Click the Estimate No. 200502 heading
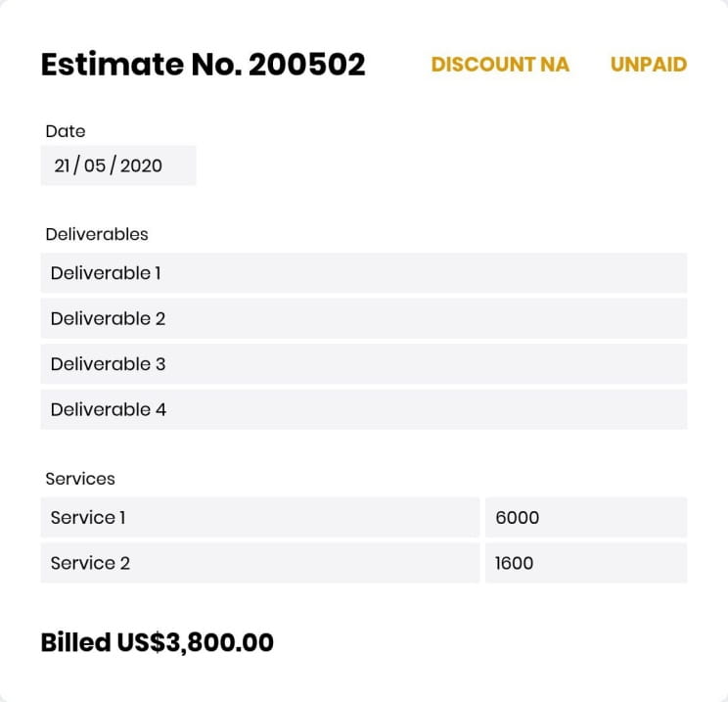 click(x=204, y=64)
